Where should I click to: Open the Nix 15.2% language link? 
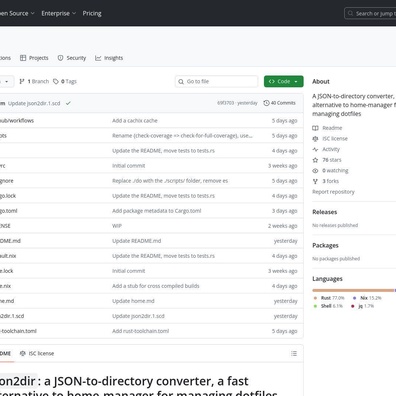[x=371, y=298]
